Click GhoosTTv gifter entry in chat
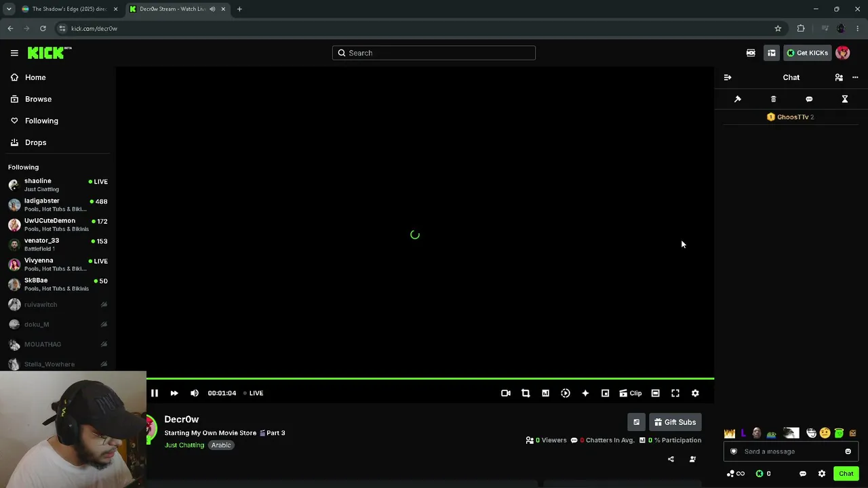Screen dimensions: 868x488 click(x=791, y=117)
